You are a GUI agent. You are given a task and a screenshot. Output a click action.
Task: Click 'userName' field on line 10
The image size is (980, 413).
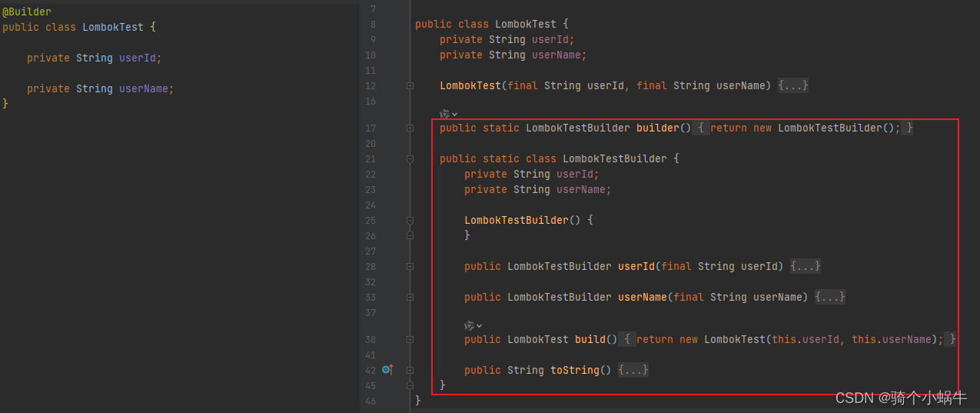(556, 55)
